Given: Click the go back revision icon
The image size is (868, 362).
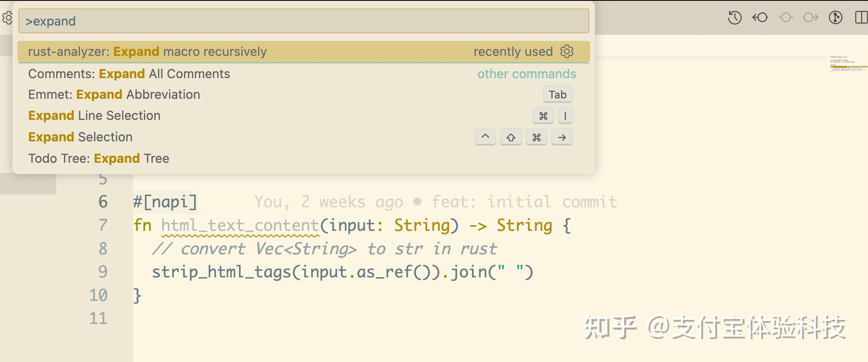Looking at the screenshot, I should [x=760, y=18].
